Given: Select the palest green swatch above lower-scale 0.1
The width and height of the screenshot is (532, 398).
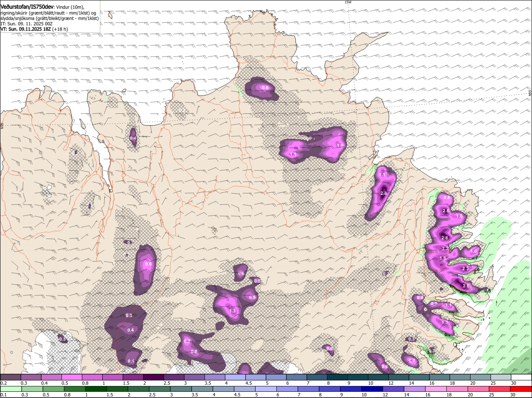Looking at the screenshot, I should (x=10, y=389).
